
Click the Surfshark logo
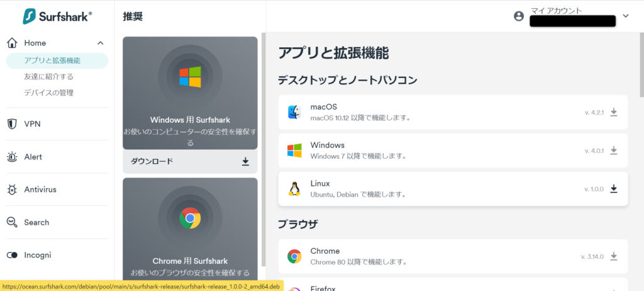point(57,16)
